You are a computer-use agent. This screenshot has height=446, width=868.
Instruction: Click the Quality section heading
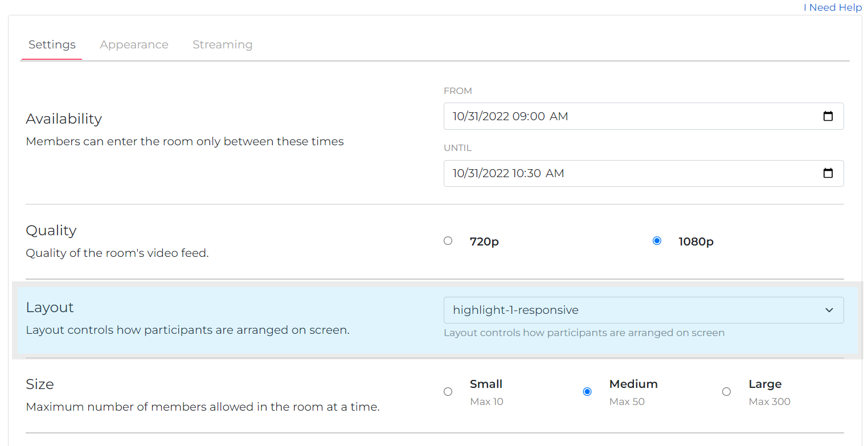(x=51, y=231)
